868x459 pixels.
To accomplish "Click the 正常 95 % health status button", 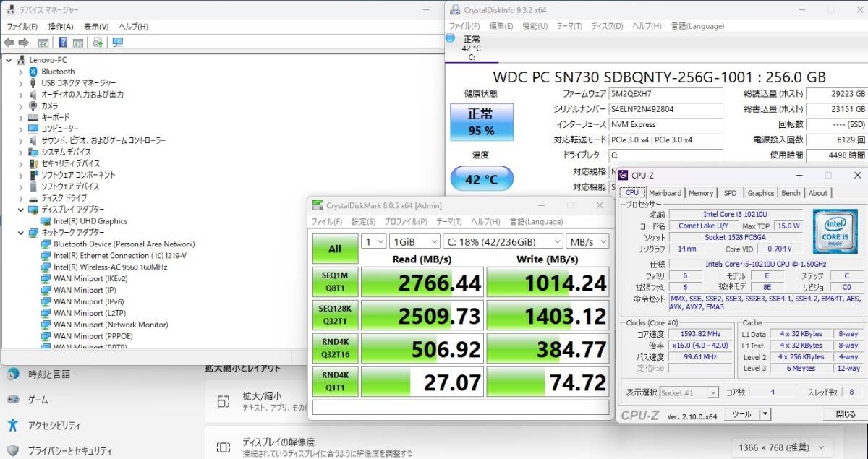I will 482,121.
